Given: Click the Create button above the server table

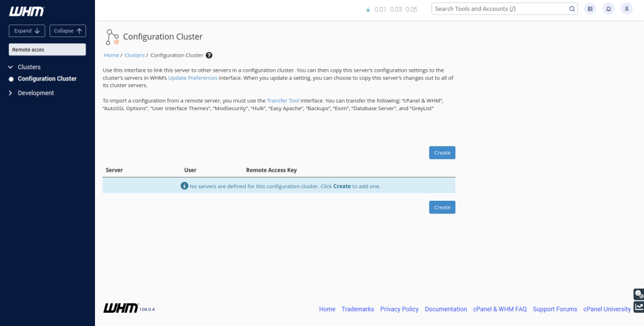Looking at the screenshot, I should tap(442, 153).
